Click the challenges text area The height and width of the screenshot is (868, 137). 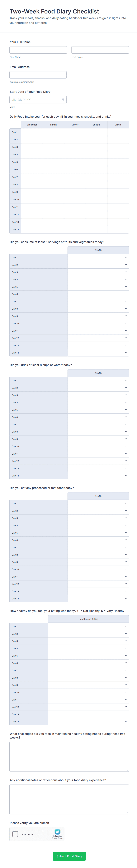click(x=69, y=756)
